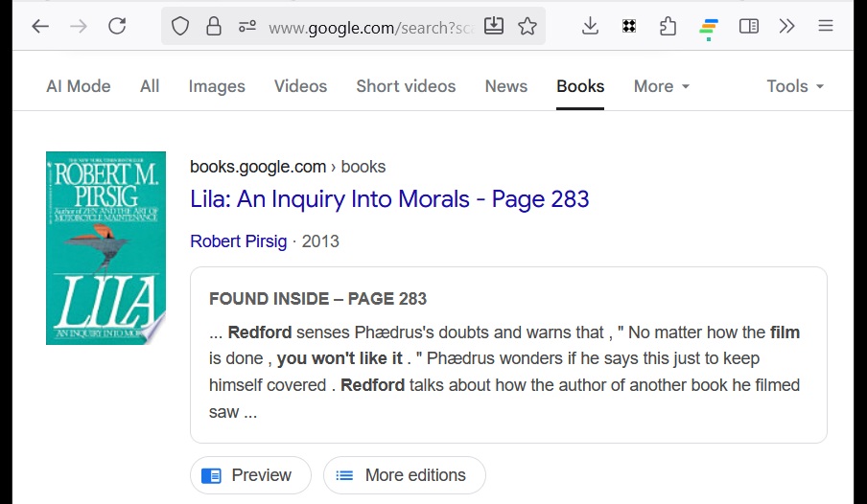Expand the overflow toolbar chevron menu
This screenshot has height=504, width=867.
click(x=787, y=27)
